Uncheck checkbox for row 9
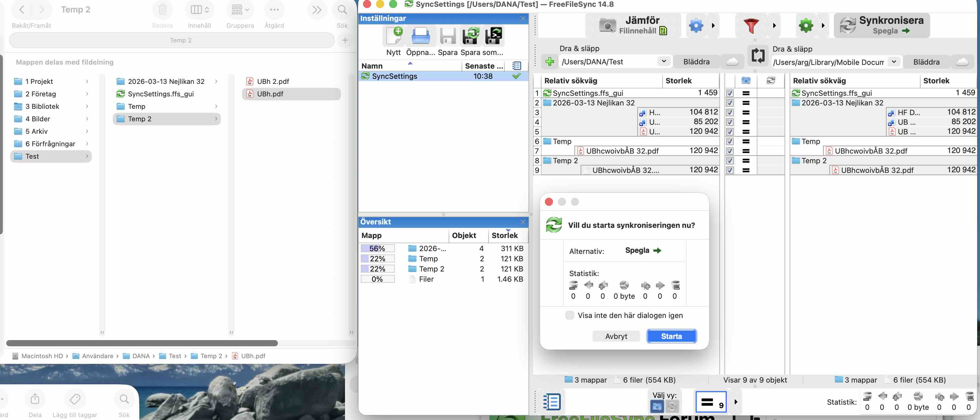Viewport: 980px width, 420px height. point(730,170)
